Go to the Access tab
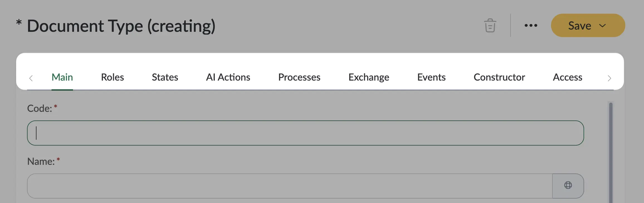644x203 pixels. (x=567, y=77)
